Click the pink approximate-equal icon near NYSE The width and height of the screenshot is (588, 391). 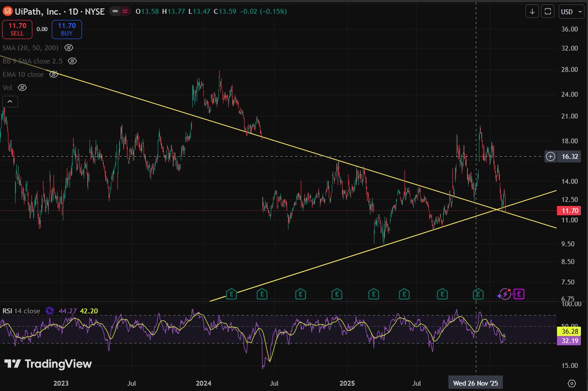click(x=125, y=11)
